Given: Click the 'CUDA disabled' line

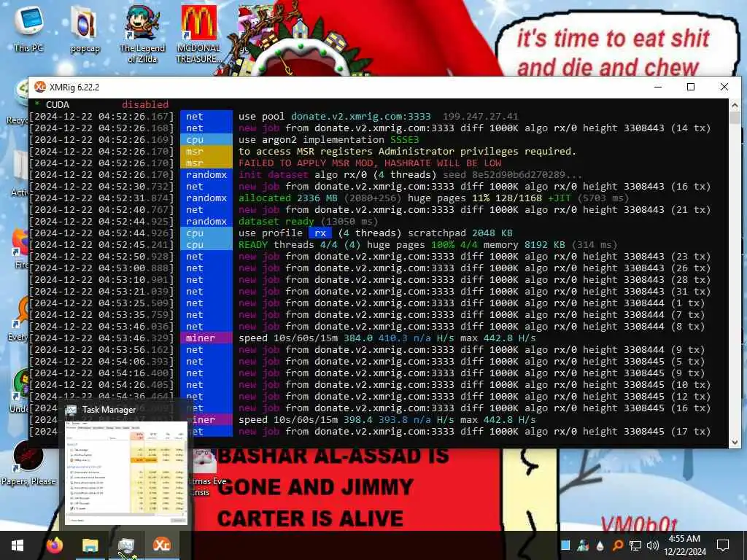Looking at the screenshot, I should [x=102, y=105].
